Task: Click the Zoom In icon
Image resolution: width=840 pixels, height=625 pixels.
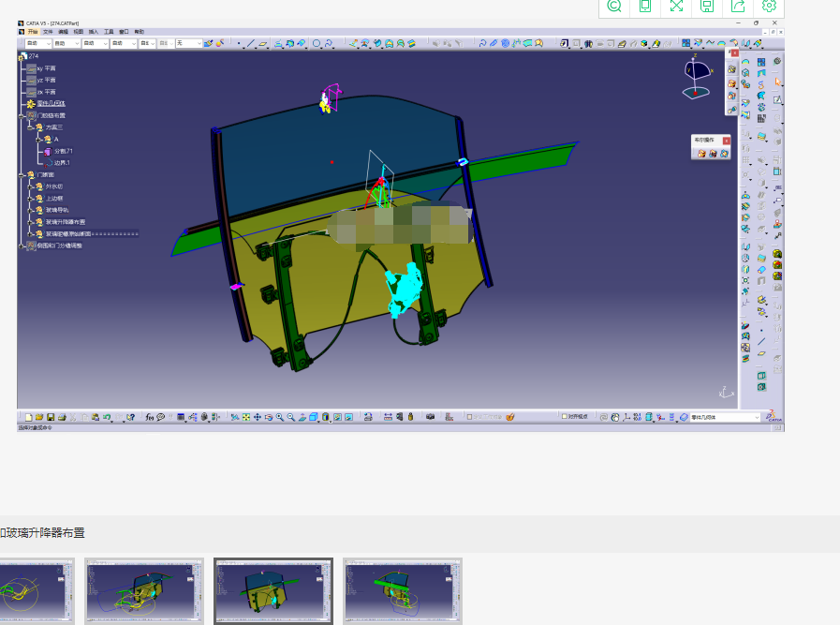Action: (x=280, y=417)
